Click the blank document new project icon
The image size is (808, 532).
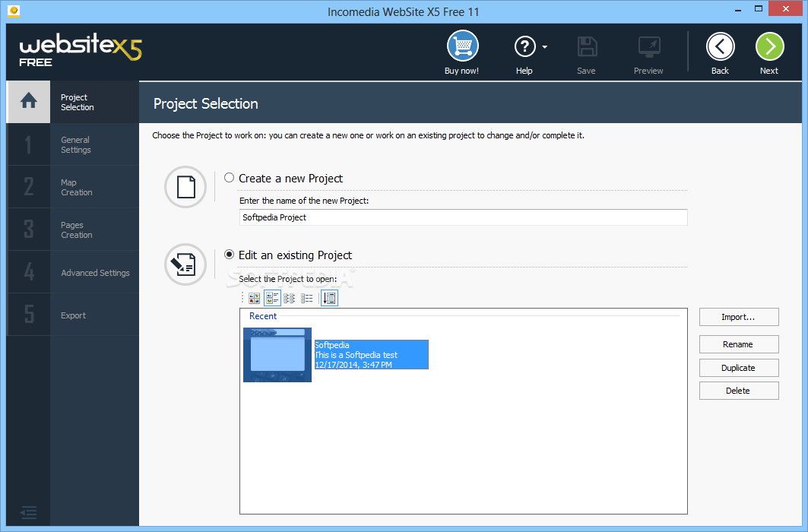pos(185,187)
